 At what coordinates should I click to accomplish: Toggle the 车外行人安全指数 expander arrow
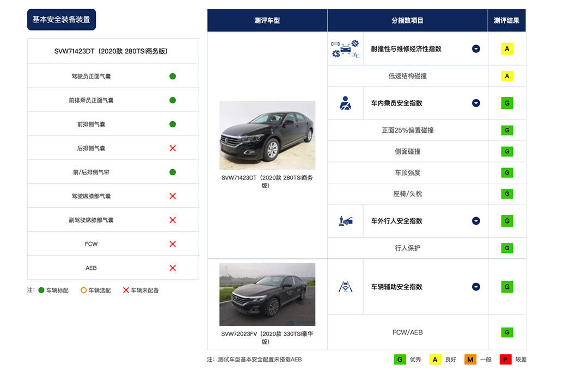coord(476,221)
